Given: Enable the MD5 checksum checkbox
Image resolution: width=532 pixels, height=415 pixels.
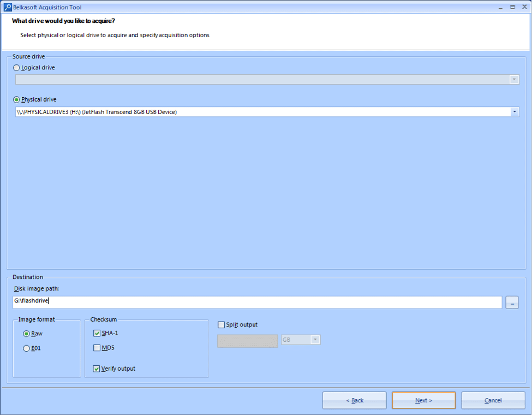Looking at the screenshot, I should tap(97, 348).
